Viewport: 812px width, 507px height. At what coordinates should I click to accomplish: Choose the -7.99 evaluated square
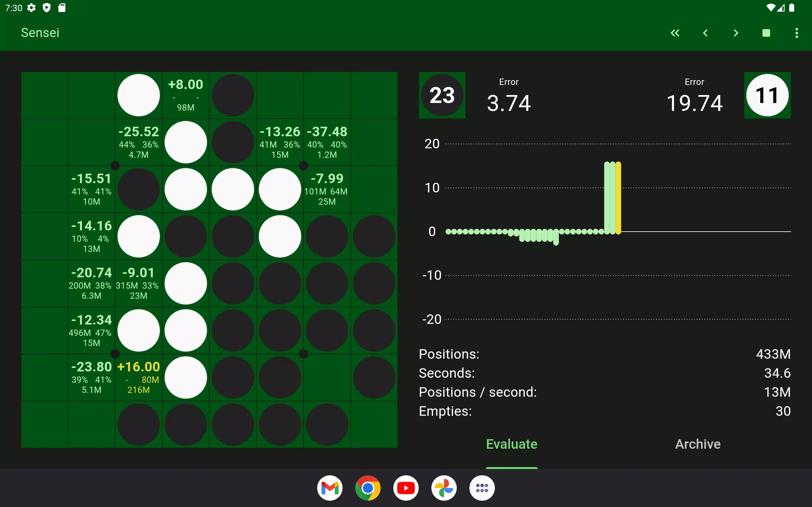click(x=327, y=189)
